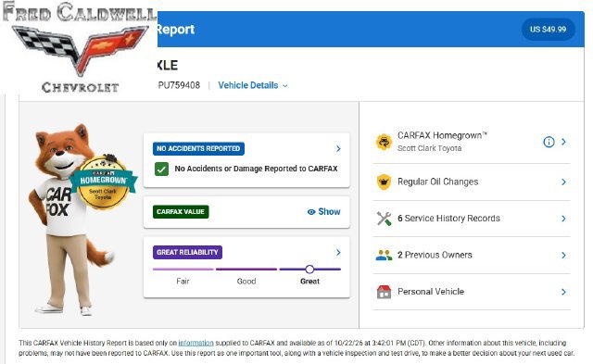Click the Previous Owners people icon

click(384, 255)
